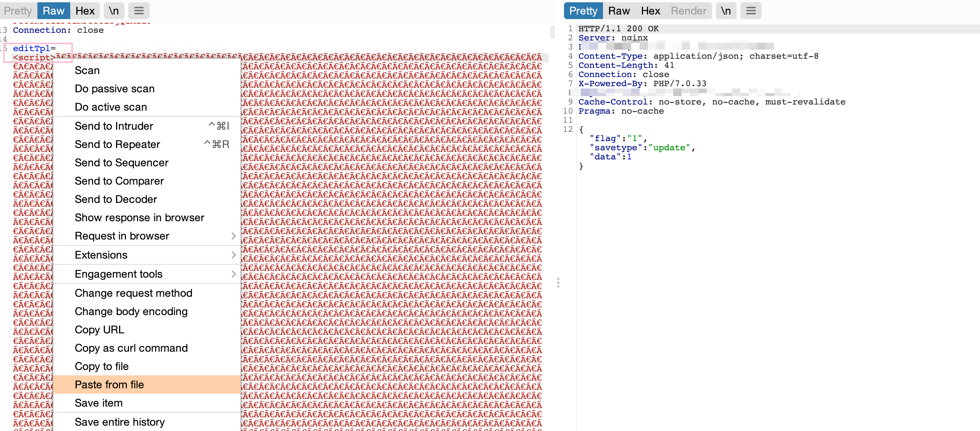Switch response view to Hex tab

click(x=650, y=11)
